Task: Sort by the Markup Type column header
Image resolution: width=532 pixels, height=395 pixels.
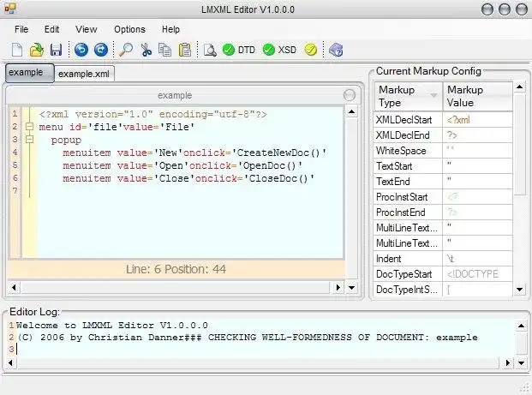Action: coord(408,96)
